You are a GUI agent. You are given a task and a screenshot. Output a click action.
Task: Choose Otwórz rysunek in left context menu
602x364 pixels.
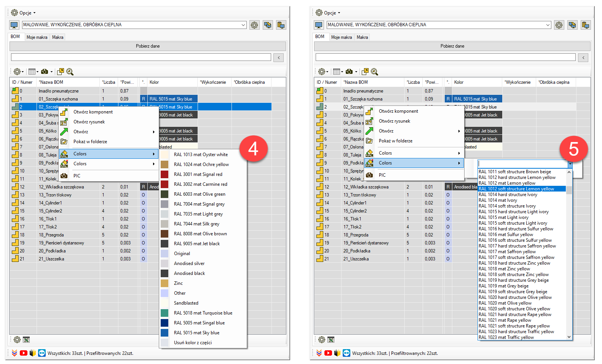109,122
